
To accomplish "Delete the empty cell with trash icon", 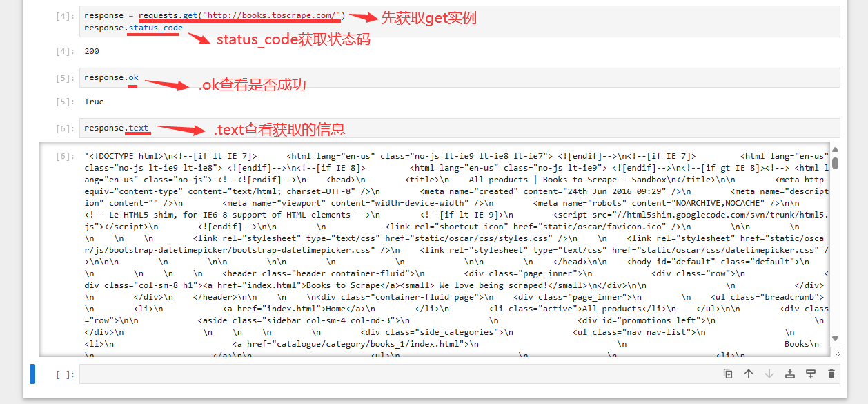I will click(831, 374).
